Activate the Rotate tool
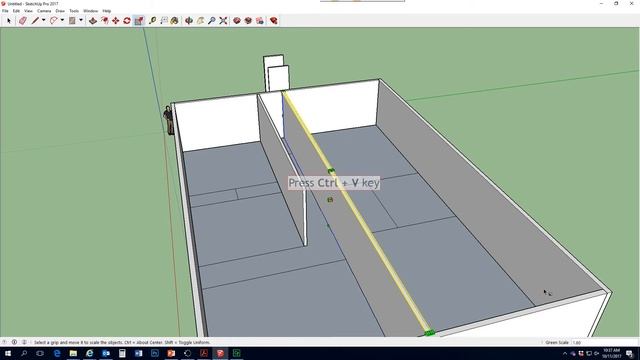This screenshot has width=640, height=360. click(127, 20)
